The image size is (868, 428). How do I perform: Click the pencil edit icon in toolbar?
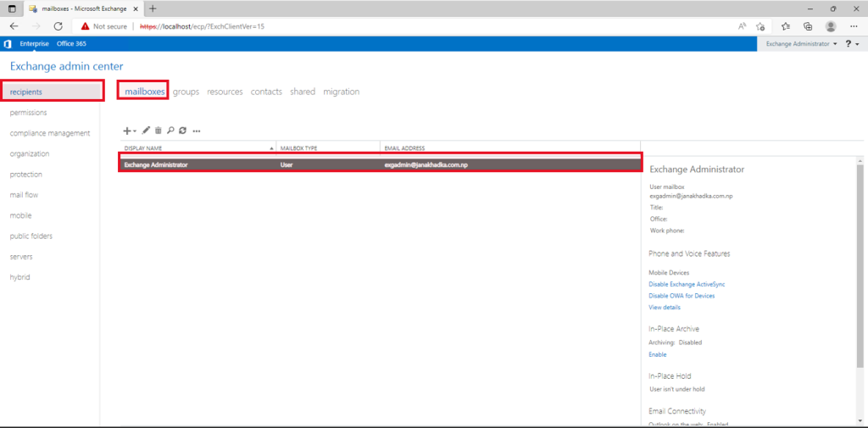pyautogui.click(x=146, y=131)
